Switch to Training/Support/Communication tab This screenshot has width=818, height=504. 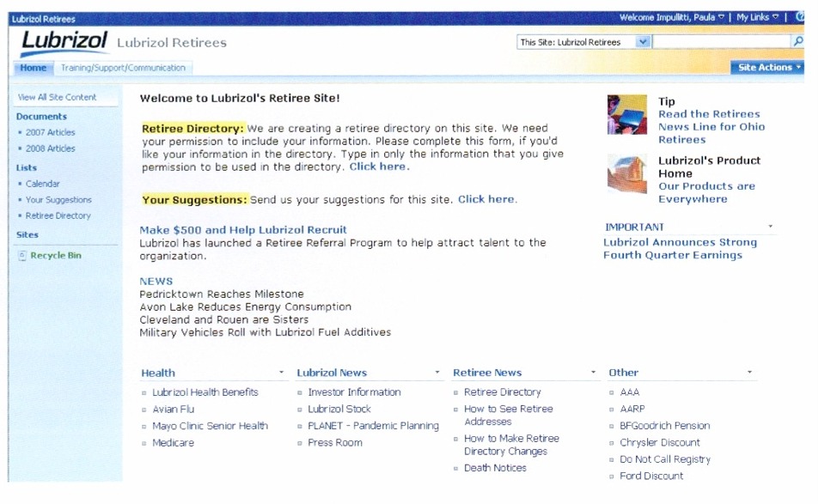(123, 68)
